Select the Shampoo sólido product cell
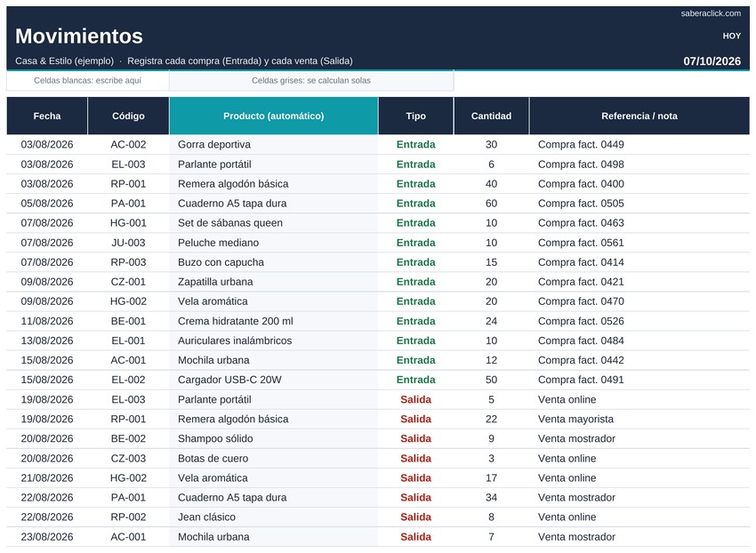The width and height of the screenshot is (756, 553). [273, 438]
